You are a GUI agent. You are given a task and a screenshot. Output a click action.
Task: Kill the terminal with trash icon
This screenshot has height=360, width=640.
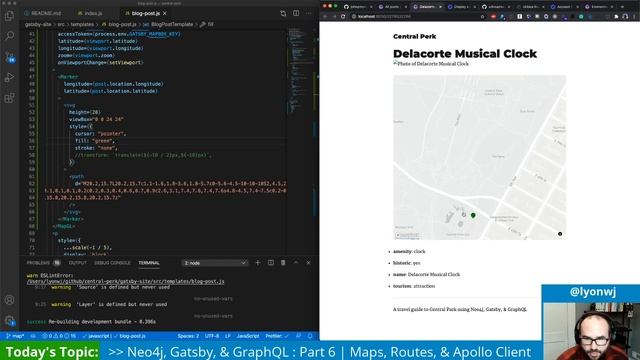coord(283,263)
